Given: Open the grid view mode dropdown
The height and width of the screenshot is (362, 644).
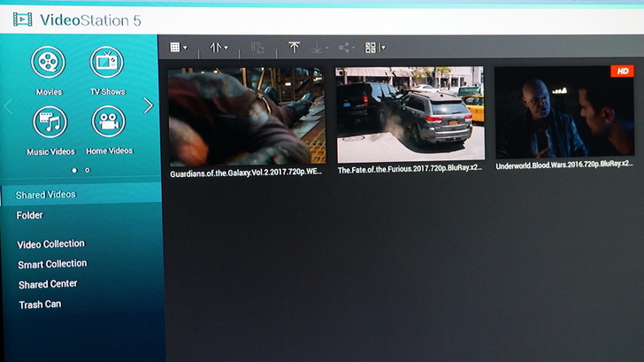Looking at the screenshot, I should pyautogui.click(x=179, y=47).
